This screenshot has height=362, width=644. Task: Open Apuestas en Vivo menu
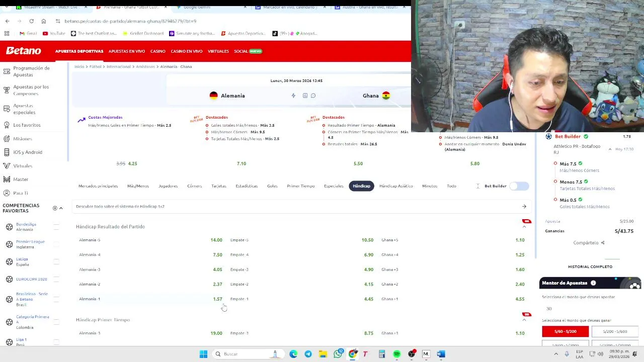pyautogui.click(x=127, y=51)
